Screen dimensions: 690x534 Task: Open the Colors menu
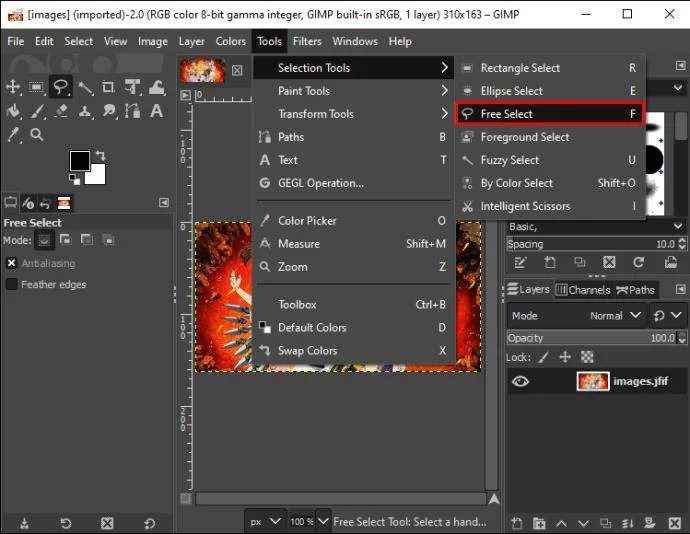(x=230, y=41)
